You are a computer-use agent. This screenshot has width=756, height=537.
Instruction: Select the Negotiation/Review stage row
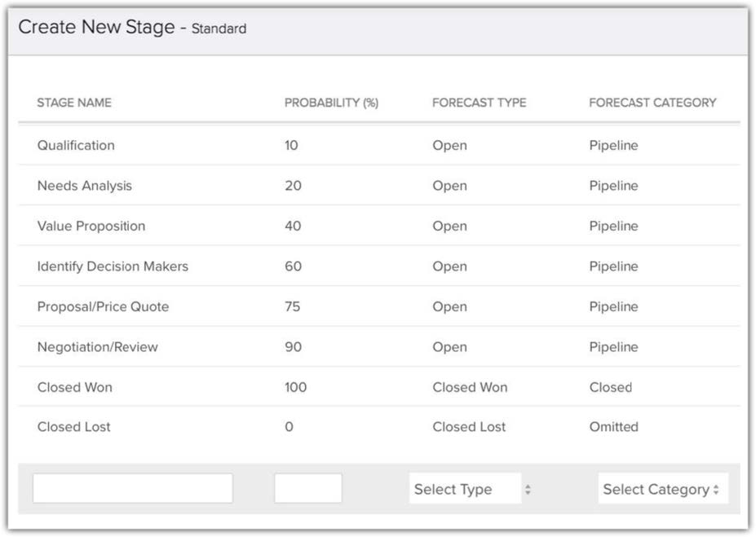click(97, 347)
